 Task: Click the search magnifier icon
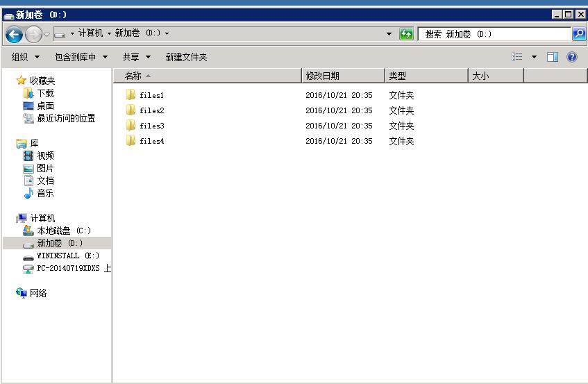coord(579,34)
